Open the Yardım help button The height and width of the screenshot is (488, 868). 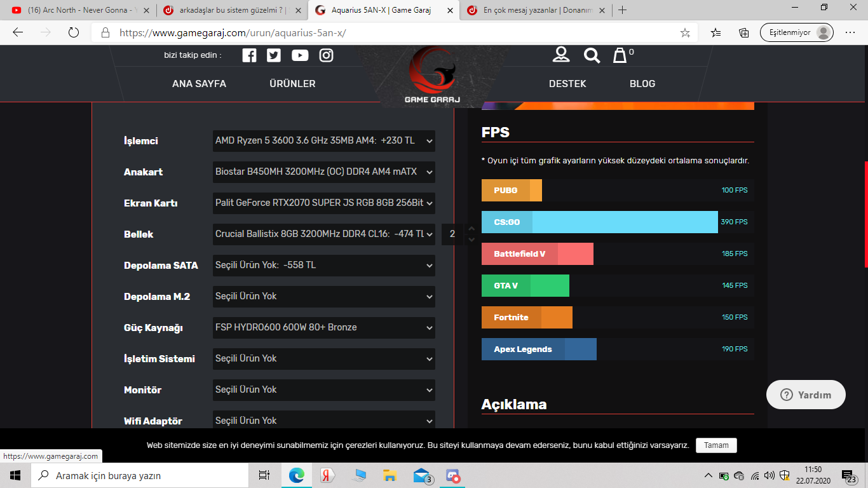(x=806, y=395)
